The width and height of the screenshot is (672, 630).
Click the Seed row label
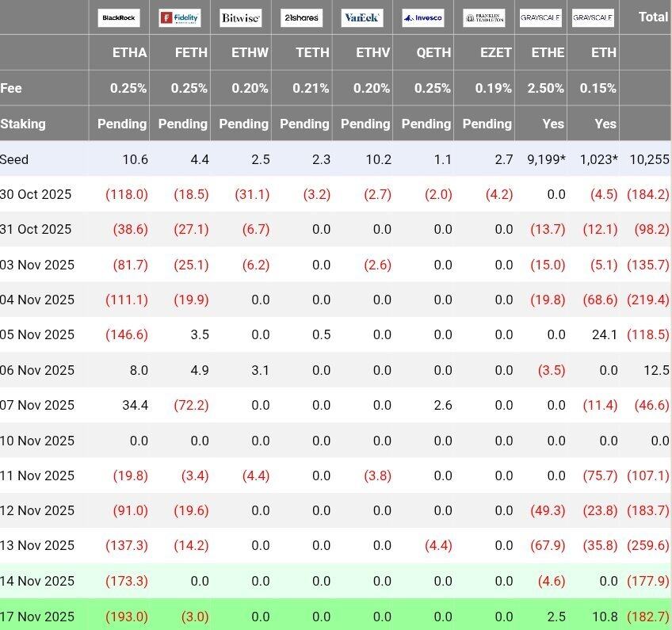tap(14, 159)
